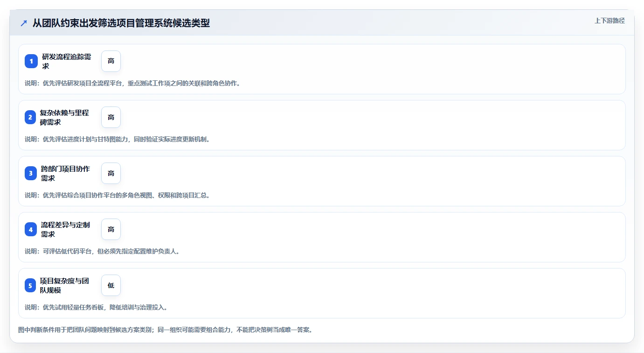644x353 pixels.
Task: Select the 跨部门项目协作需求 heading
Action: pos(66,173)
